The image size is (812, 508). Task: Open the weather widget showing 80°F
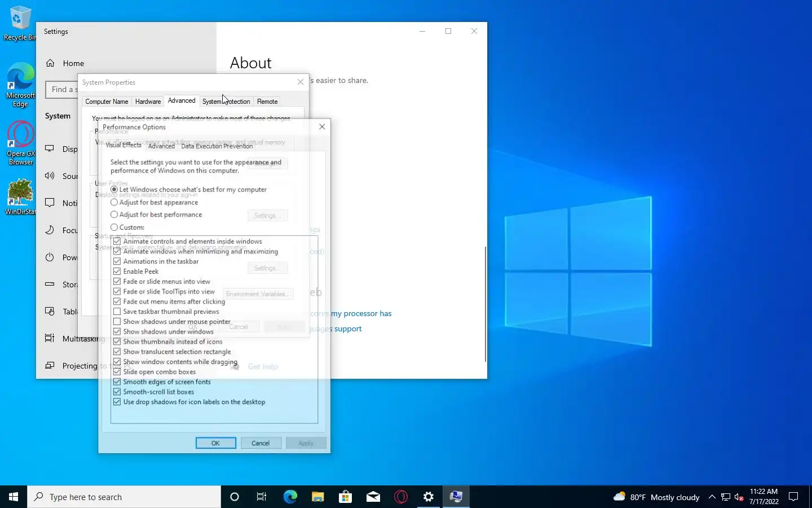pyautogui.click(x=656, y=497)
